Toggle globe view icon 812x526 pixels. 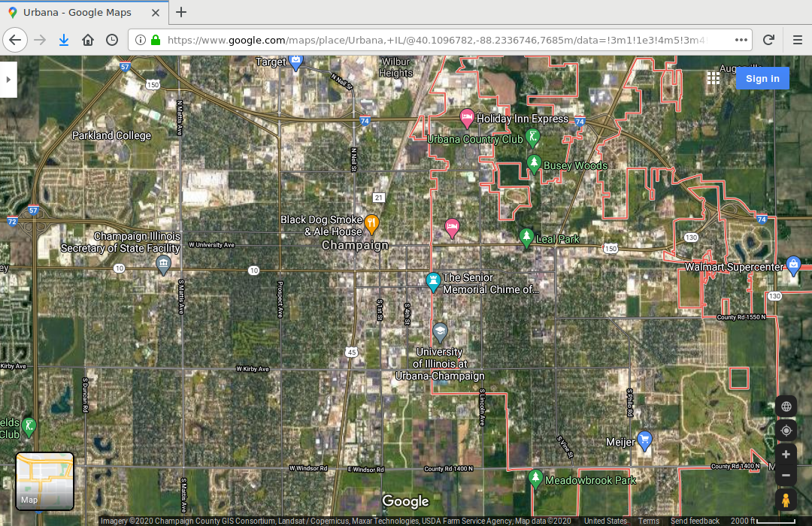(786, 407)
